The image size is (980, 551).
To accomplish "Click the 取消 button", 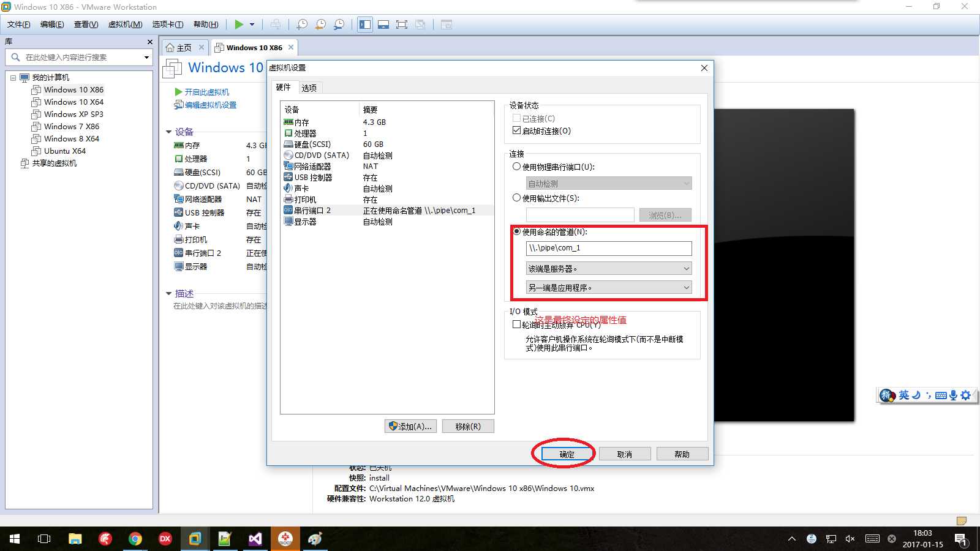I will click(x=625, y=454).
